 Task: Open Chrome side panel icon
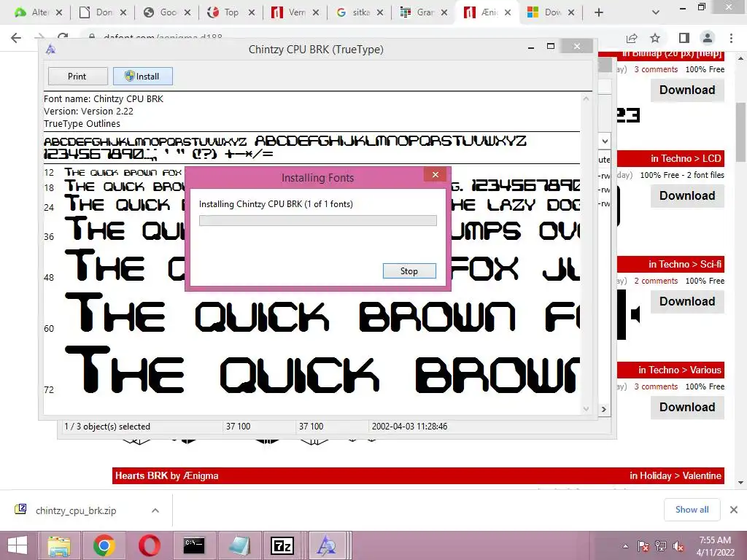coord(684,38)
